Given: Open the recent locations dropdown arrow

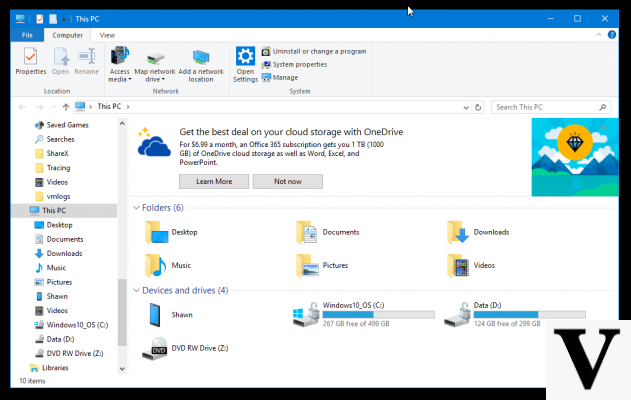Looking at the screenshot, I should 54,107.
